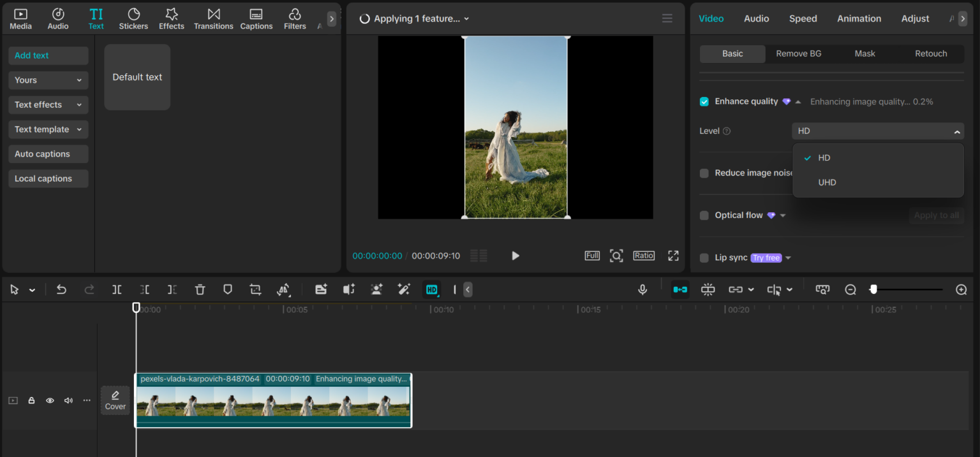Enable the Reduce image noise checkbox
The image size is (980, 457).
(704, 173)
